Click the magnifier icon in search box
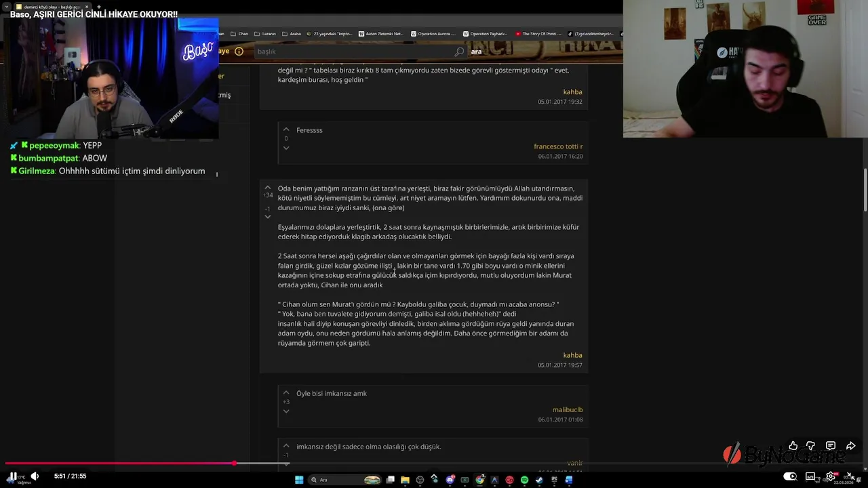 (459, 52)
